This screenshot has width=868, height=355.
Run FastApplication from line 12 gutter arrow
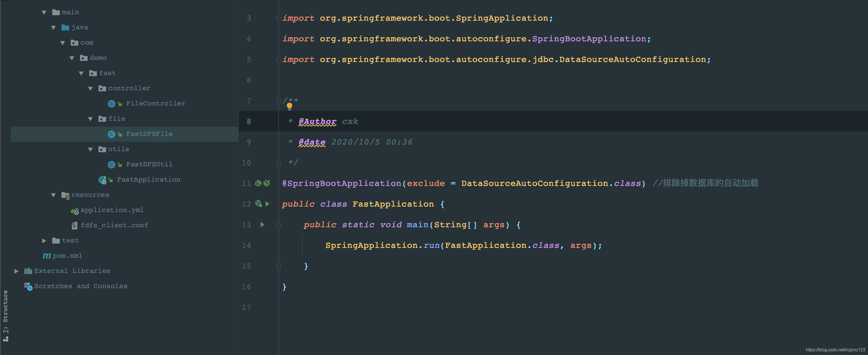click(267, 204)
